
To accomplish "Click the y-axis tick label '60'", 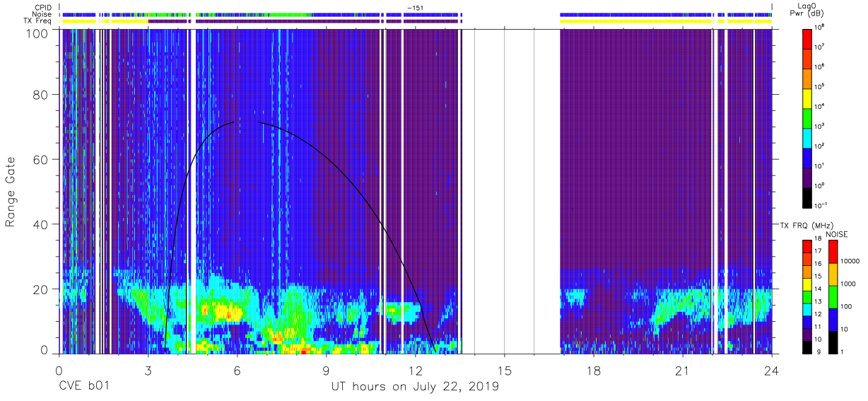I will (42, 160).
